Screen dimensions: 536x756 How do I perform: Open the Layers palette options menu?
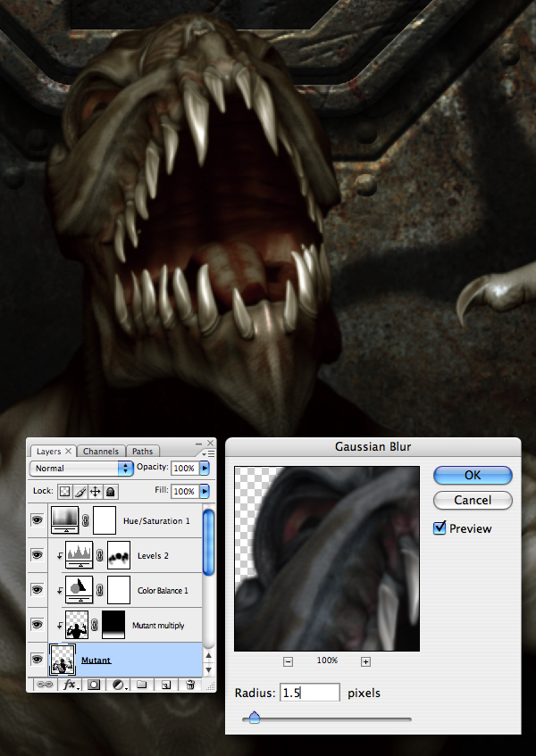208,453
